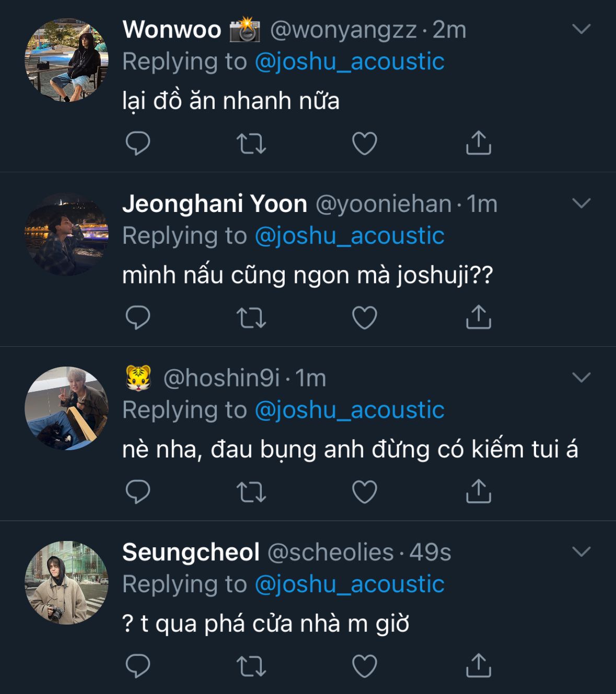Reply to the @hoshin9i tweet
The height and width of the screenshot is (694, 616).
(x=138, y=492)
